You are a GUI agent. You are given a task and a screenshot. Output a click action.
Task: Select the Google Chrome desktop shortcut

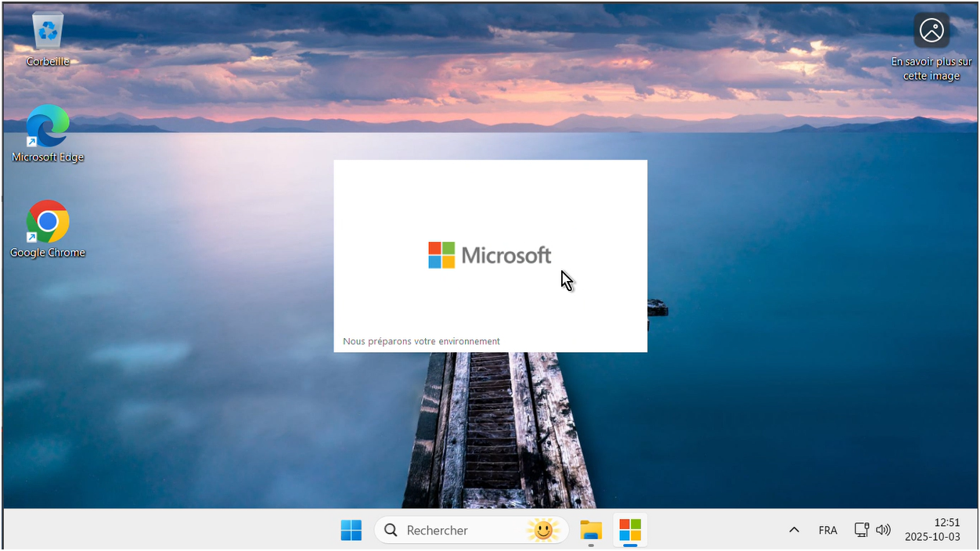tap(48, 222)
